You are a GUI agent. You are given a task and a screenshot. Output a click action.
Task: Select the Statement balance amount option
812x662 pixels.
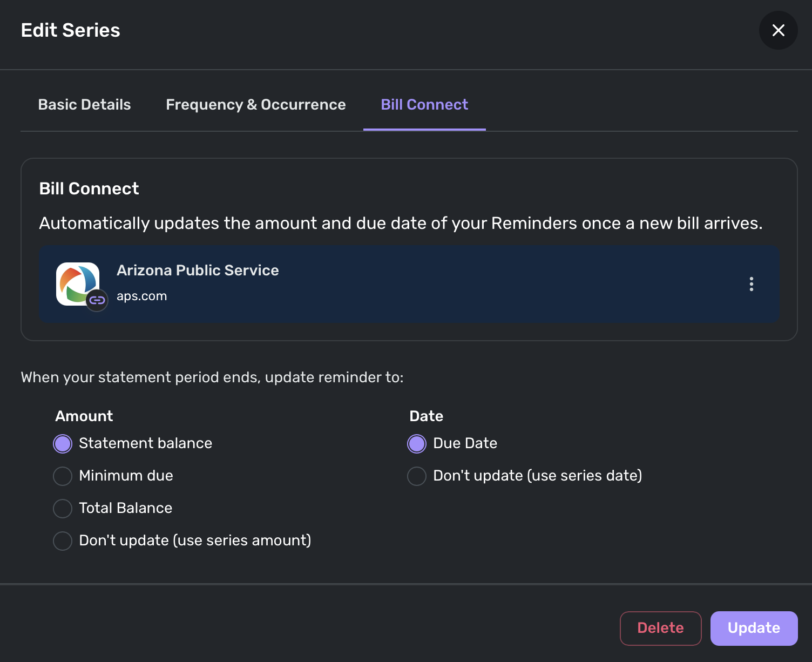[63, 444]
